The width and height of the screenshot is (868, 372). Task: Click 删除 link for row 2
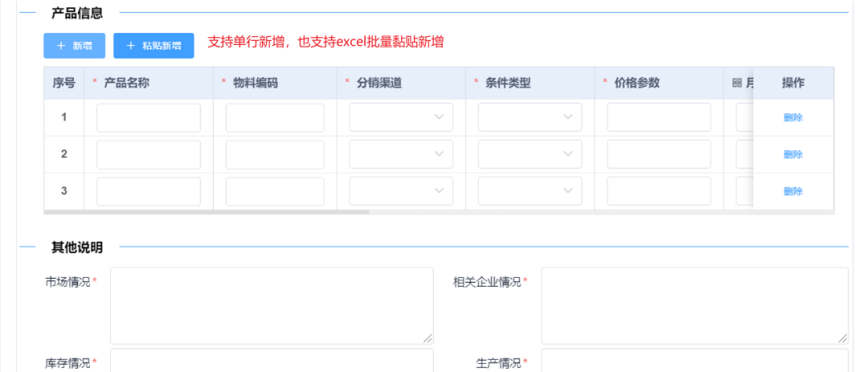point(792,154)
